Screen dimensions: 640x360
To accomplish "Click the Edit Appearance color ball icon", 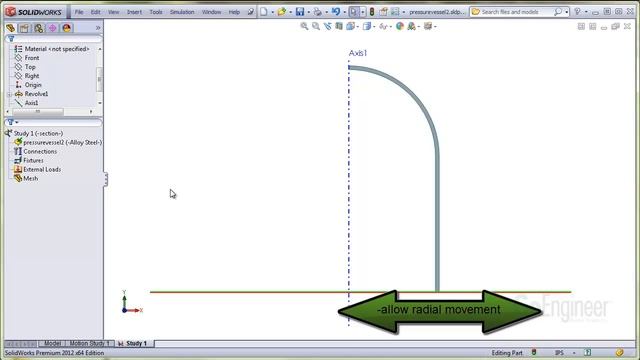I will (x=400, y=26).
